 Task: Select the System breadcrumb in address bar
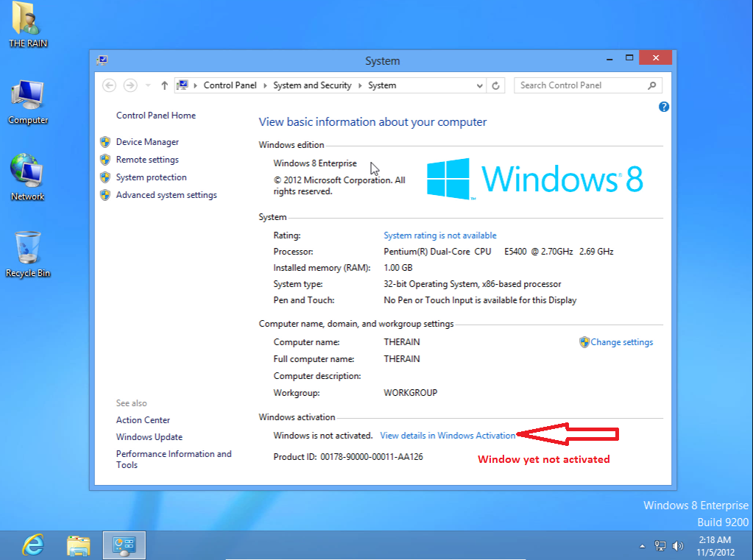coord(382,85)
